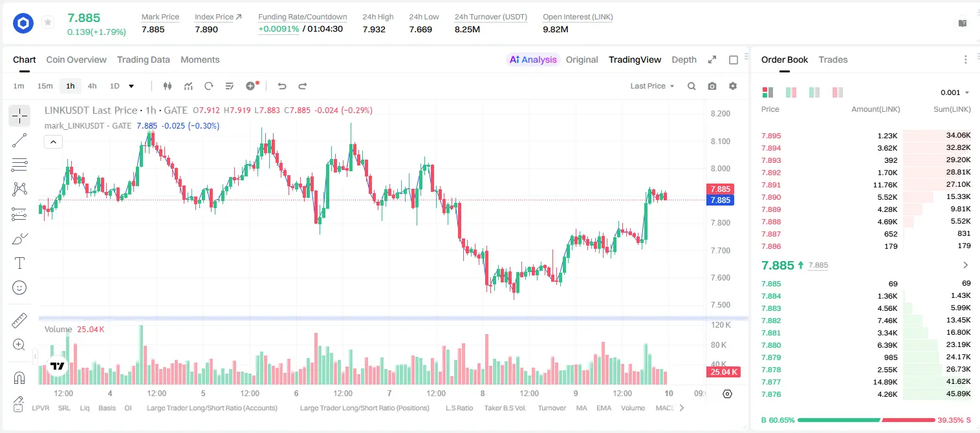Switch to the Trades tab
The width and height of the screenshot is (980, 433).
pos(833,59)
